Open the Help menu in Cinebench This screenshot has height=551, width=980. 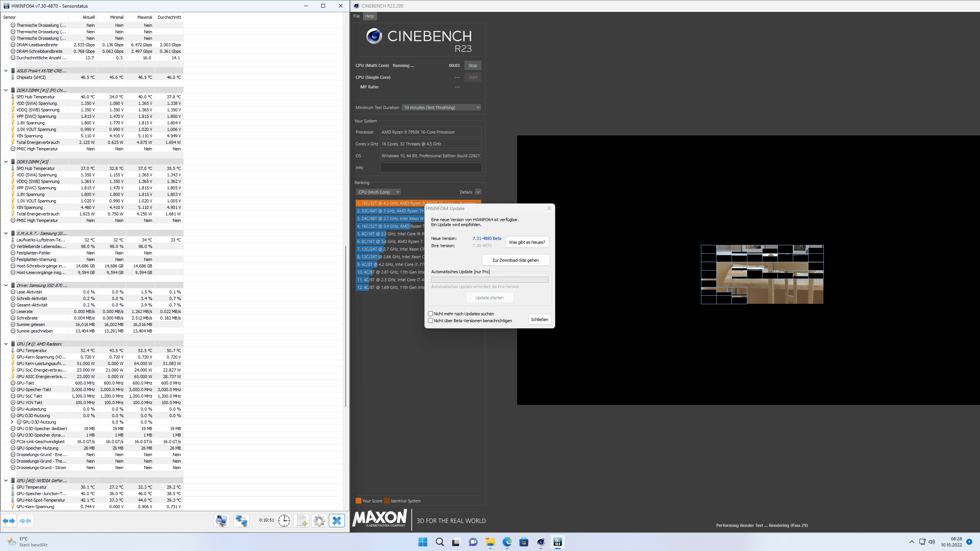[369, 16]
